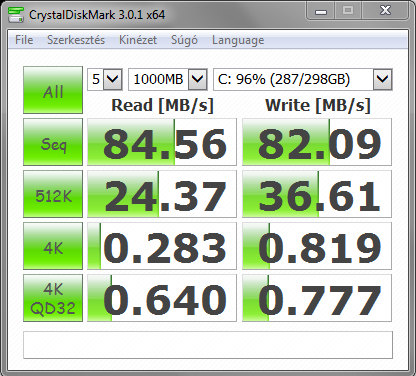The height and width of the screenshot is (376, 416).
Task: Click the CrystalDiskMark title bar icon
Action: coord(16,15)
